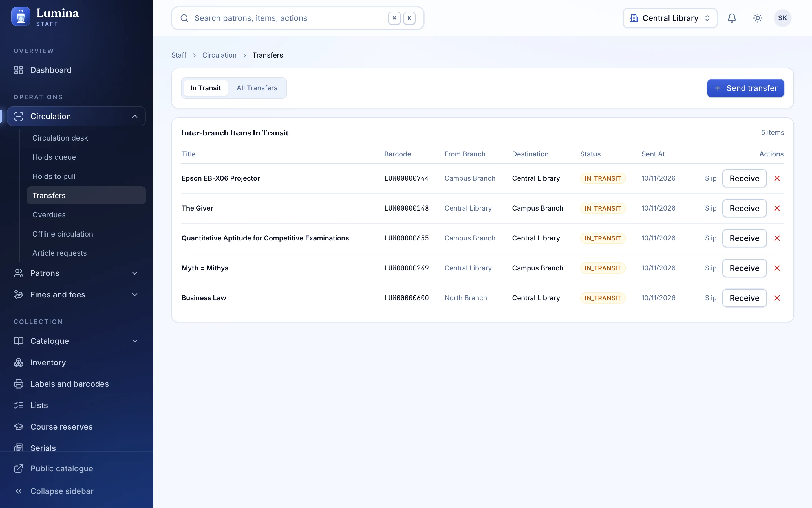
Task: Click Send transfer button
Action: pyautogui.click(x=745, y=88)
